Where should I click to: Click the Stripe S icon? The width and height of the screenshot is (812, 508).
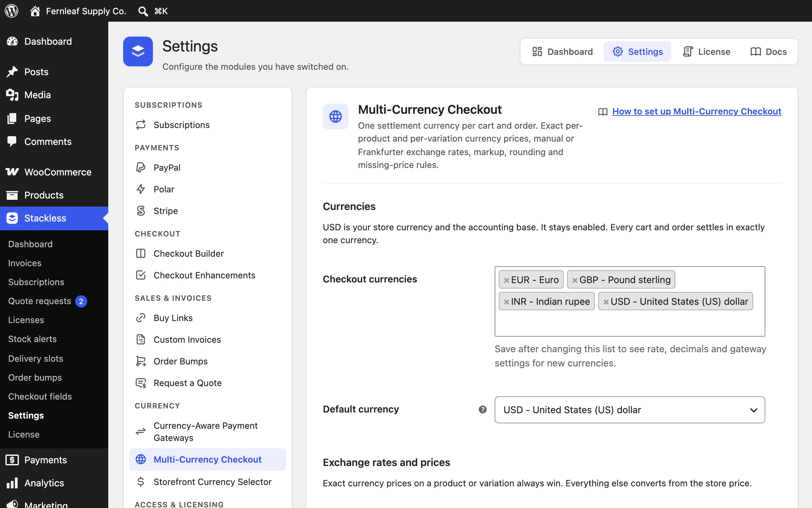[141, 211]
